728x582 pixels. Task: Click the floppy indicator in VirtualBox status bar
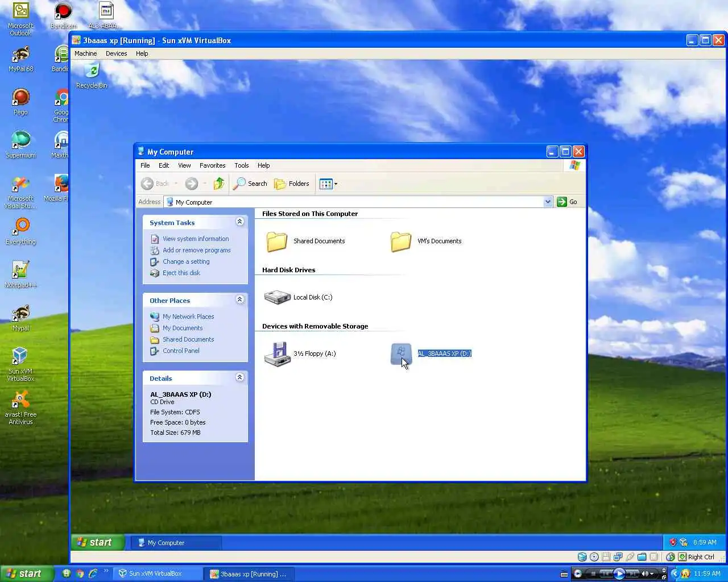606,557
